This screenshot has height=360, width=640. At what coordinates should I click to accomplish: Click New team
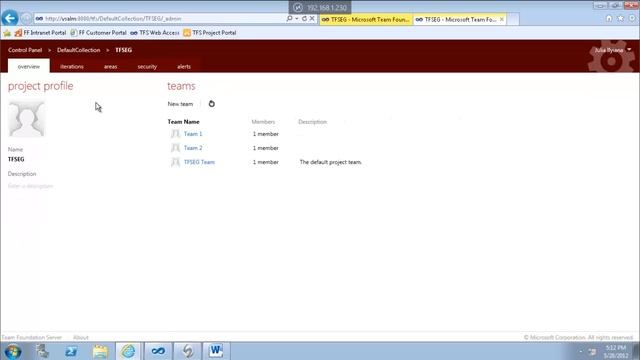click(x=180, y=104)
